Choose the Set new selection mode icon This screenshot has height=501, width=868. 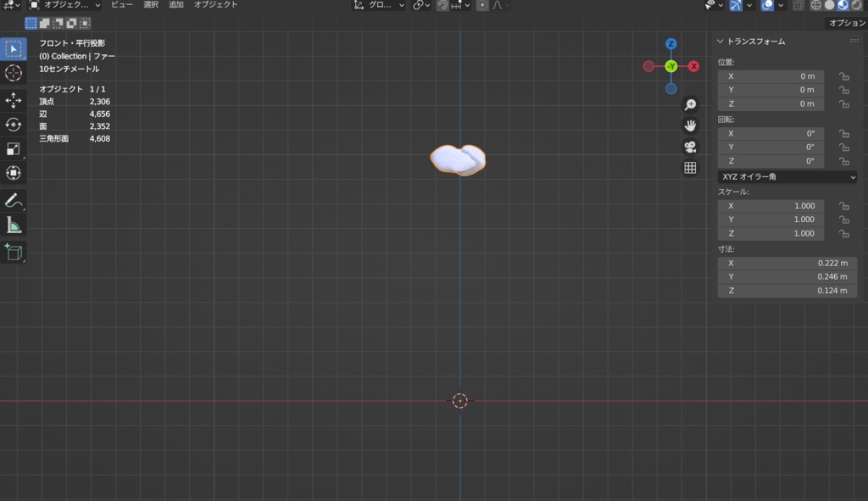click(31, 23)
